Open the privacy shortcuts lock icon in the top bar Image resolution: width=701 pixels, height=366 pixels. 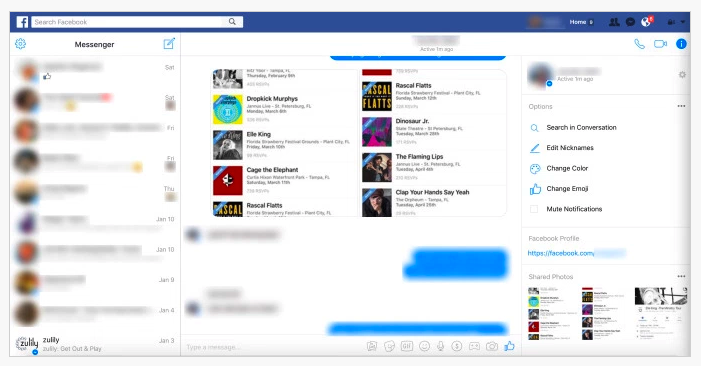point(671,22)
